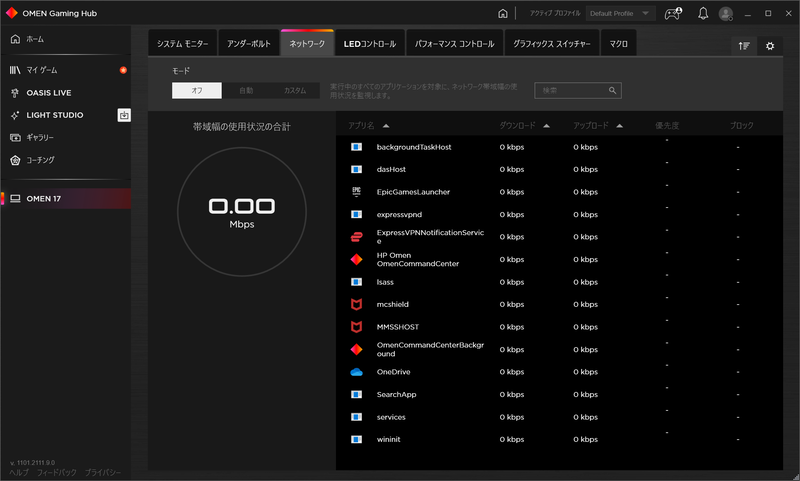Click the sort order icon beside settings gear
Image resolution: width=800 pixels, height=481 pixels.
(744, 46)
